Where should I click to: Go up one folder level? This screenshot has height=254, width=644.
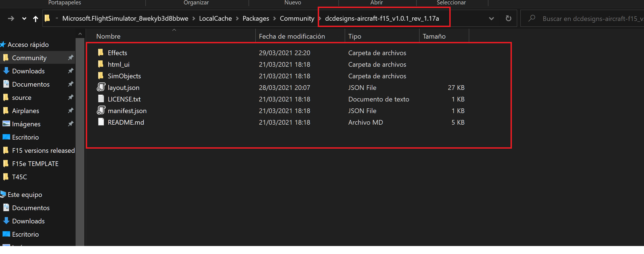[36, 18]
